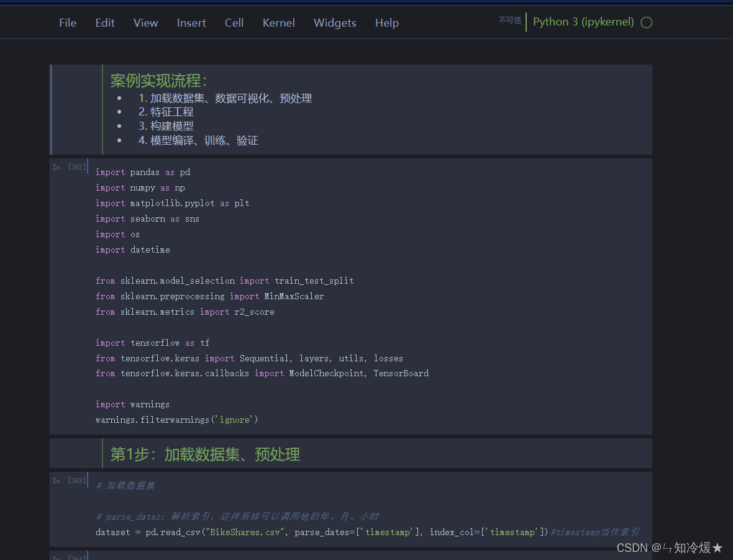Click the pd.read_csv BikeShares.csv line
Screen dimensions: 733x560
311,531
